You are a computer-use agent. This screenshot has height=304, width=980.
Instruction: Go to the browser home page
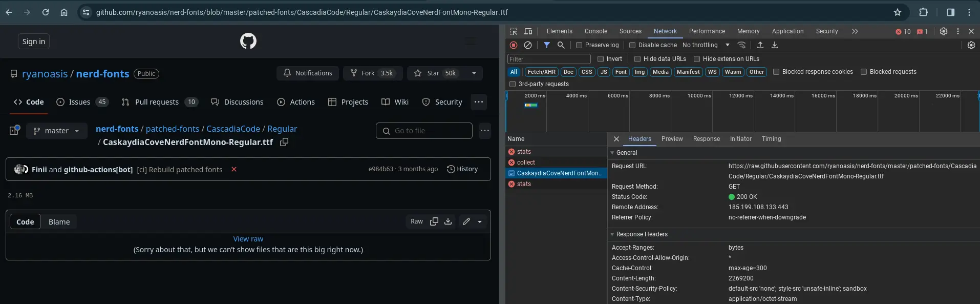click(64, 12)
